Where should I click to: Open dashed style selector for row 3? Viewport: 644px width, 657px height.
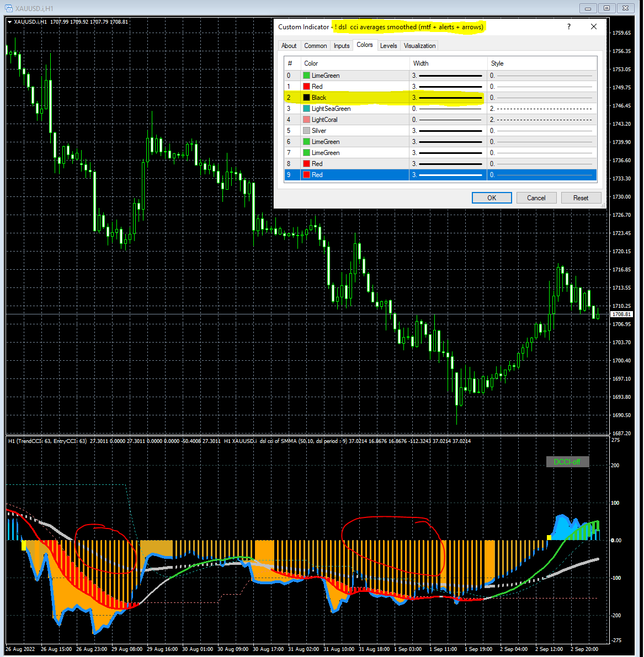click(x=542, y=109)
